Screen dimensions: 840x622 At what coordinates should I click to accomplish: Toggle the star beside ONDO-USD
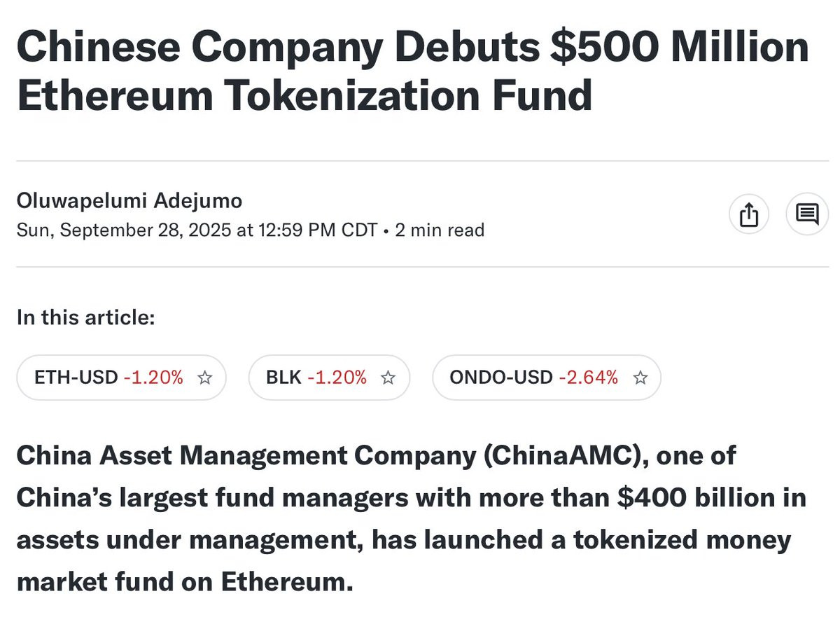point(640,378)
